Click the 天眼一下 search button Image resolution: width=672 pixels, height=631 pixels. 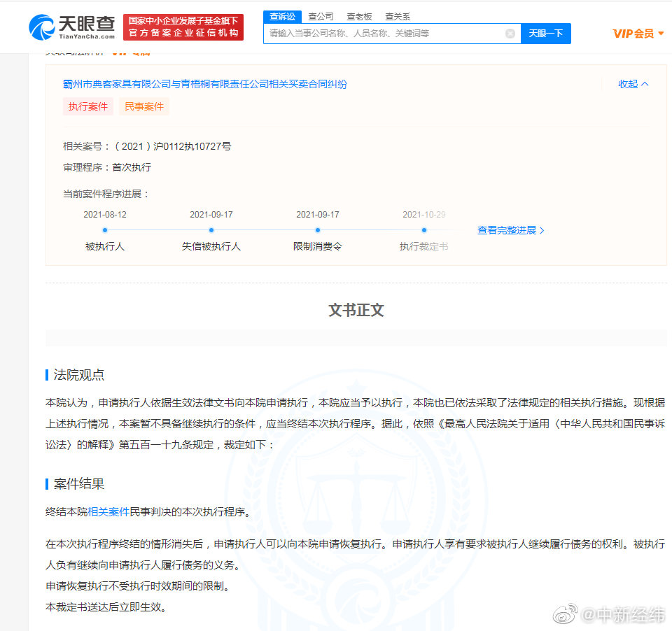point(545,33)
